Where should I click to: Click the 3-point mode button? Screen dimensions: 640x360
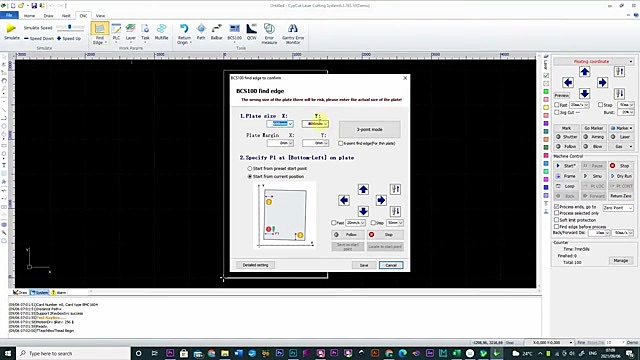pos(370,129)
